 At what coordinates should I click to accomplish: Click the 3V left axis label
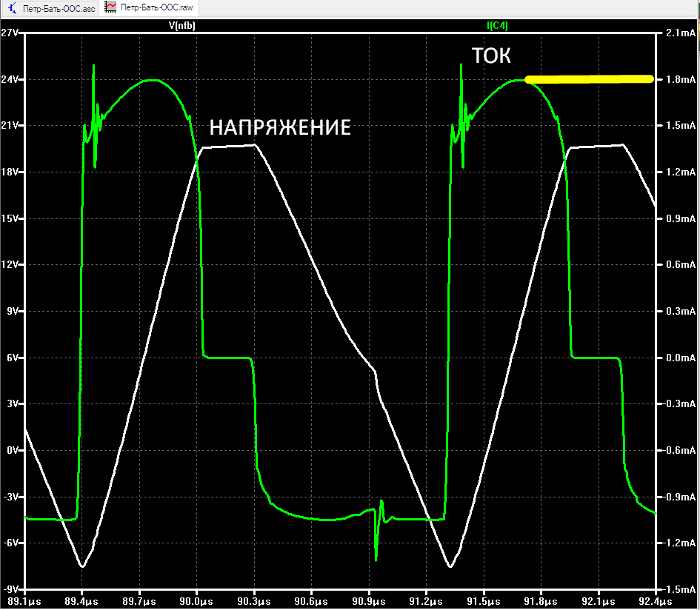[12, 404]
